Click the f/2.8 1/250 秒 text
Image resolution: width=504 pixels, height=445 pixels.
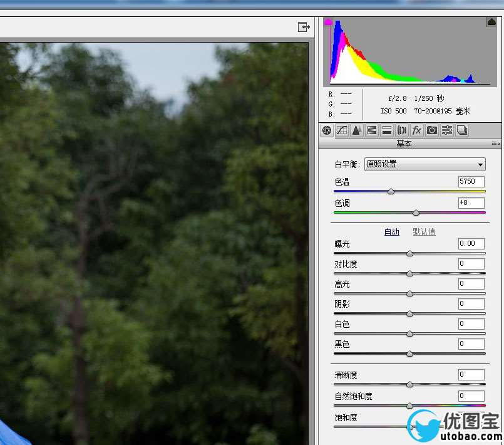(416, 98)
